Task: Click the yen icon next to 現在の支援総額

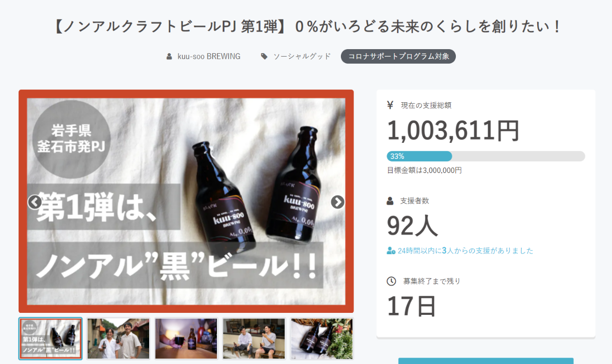Action: click(x=390, y=105)
